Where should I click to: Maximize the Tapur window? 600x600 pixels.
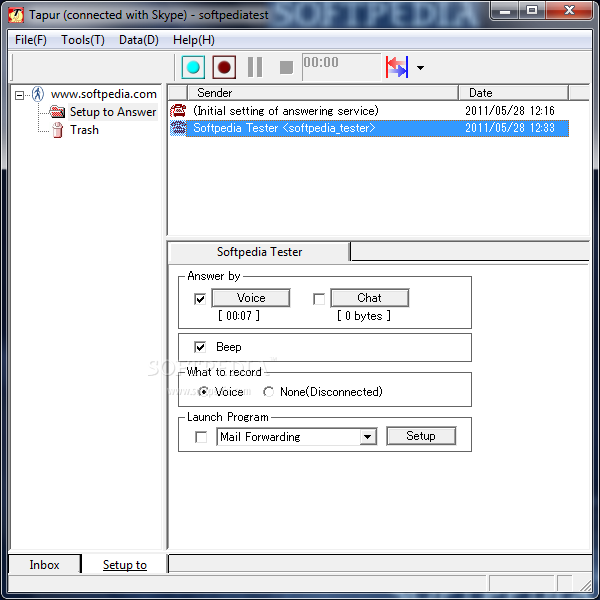tap(532, 10)
